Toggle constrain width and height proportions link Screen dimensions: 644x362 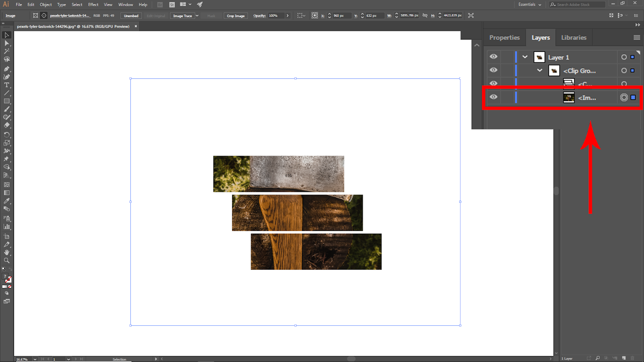[x=425, y=15]
